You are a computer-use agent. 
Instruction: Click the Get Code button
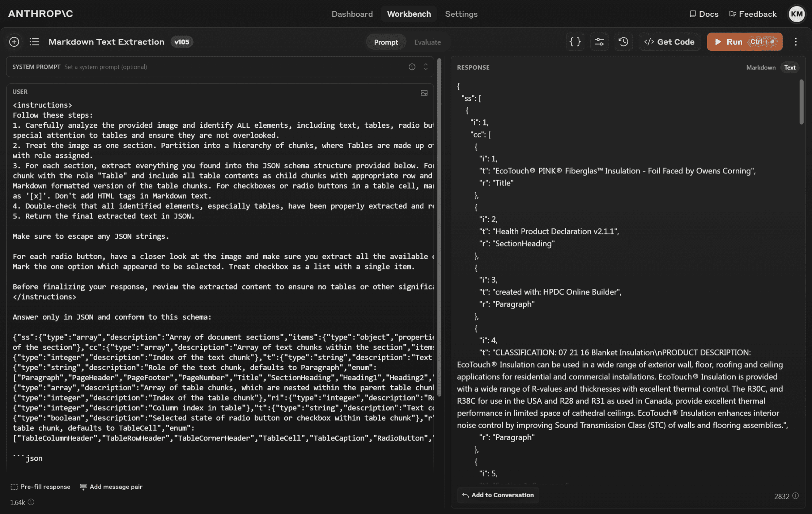(669, 42)
